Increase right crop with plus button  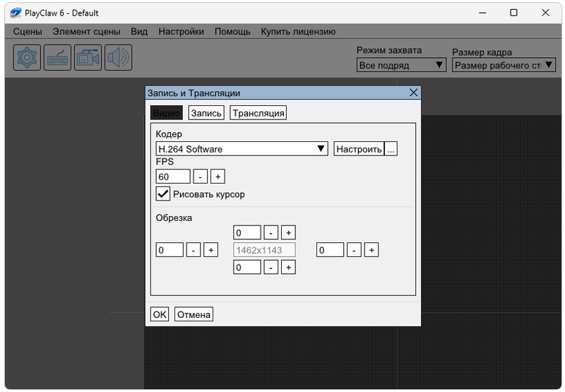coord(371,250)
